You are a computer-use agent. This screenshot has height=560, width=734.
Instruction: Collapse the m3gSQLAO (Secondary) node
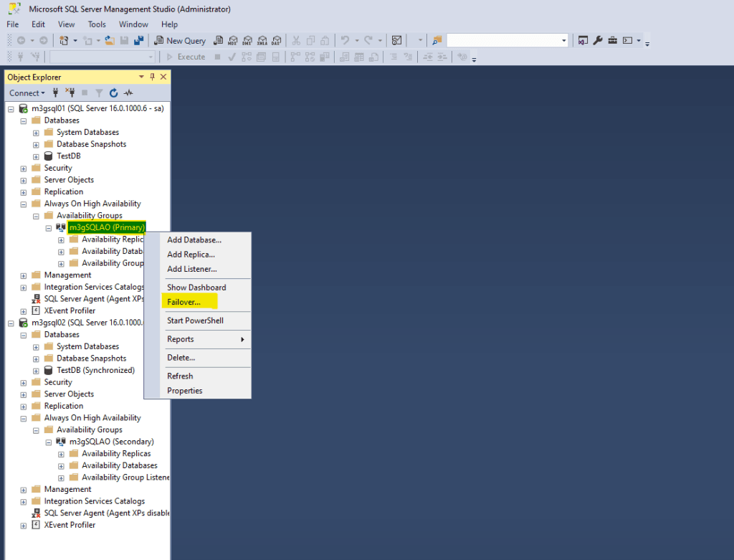pyautogui.click(x=49, y=442)
